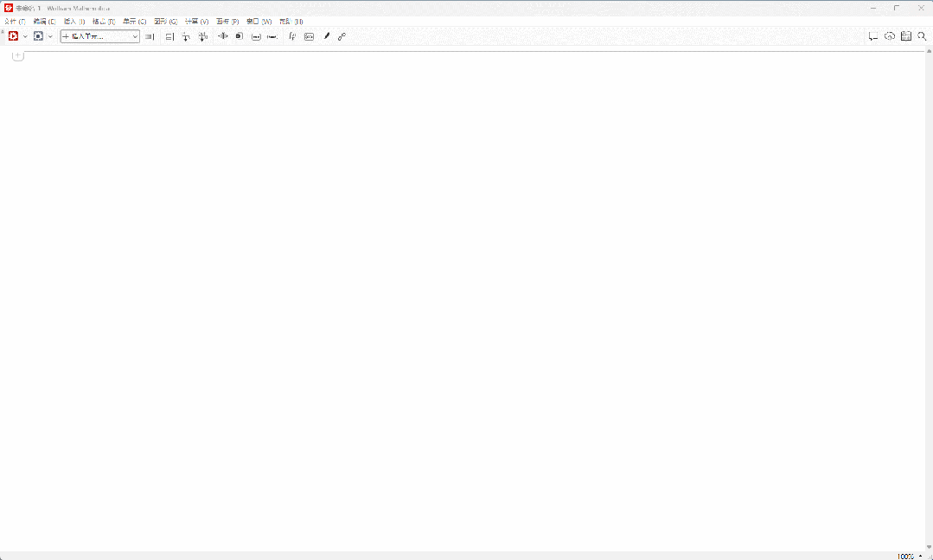This screenshot has height=560, width=933.
Task: Click the group cells bracket icon
Action: coord(169,37)
